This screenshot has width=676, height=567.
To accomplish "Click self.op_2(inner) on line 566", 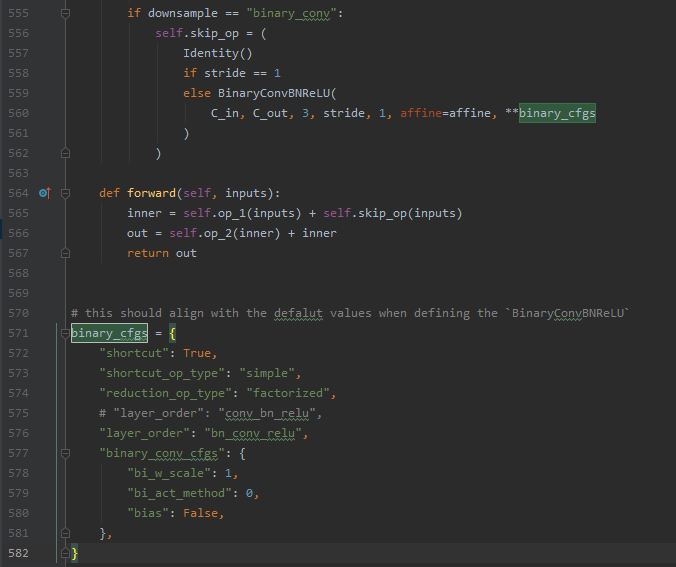I will (225, 233).
